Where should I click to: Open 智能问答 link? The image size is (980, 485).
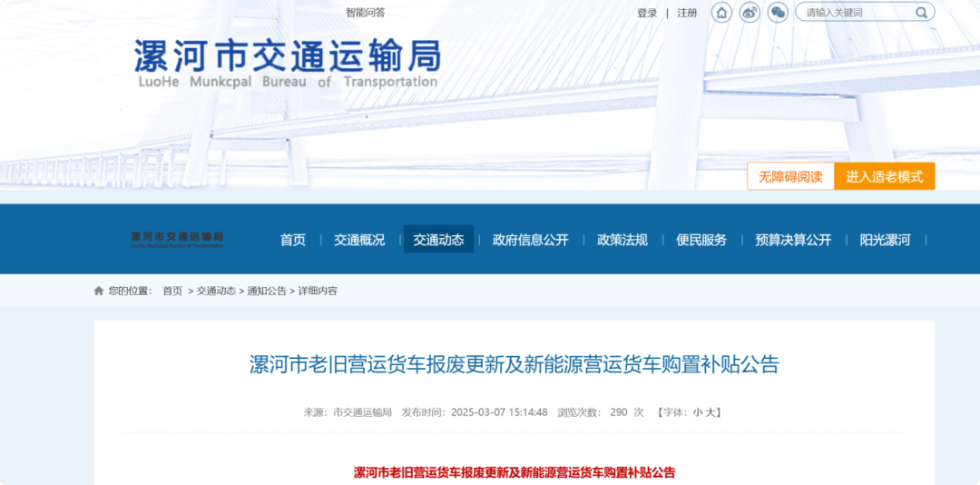[366, 13]
